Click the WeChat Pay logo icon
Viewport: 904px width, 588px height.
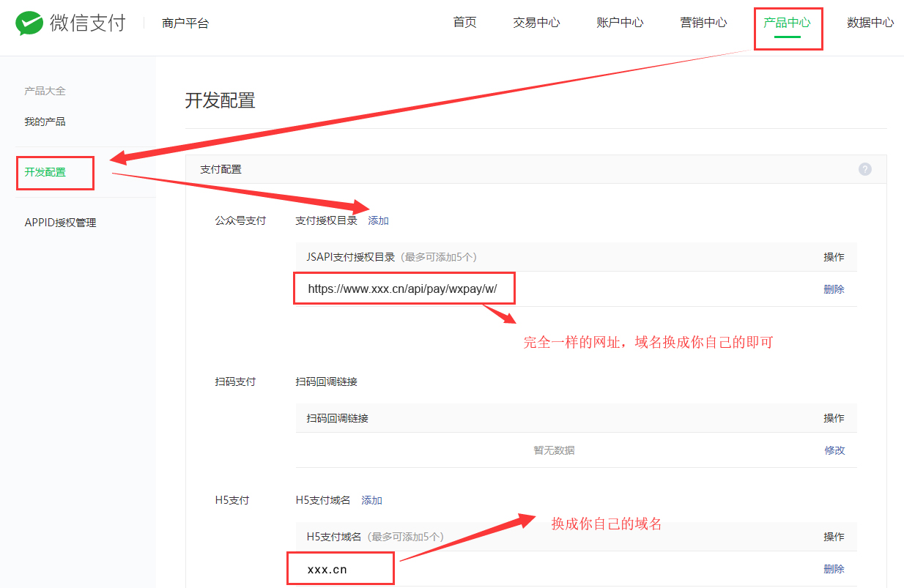coord(29,23)
